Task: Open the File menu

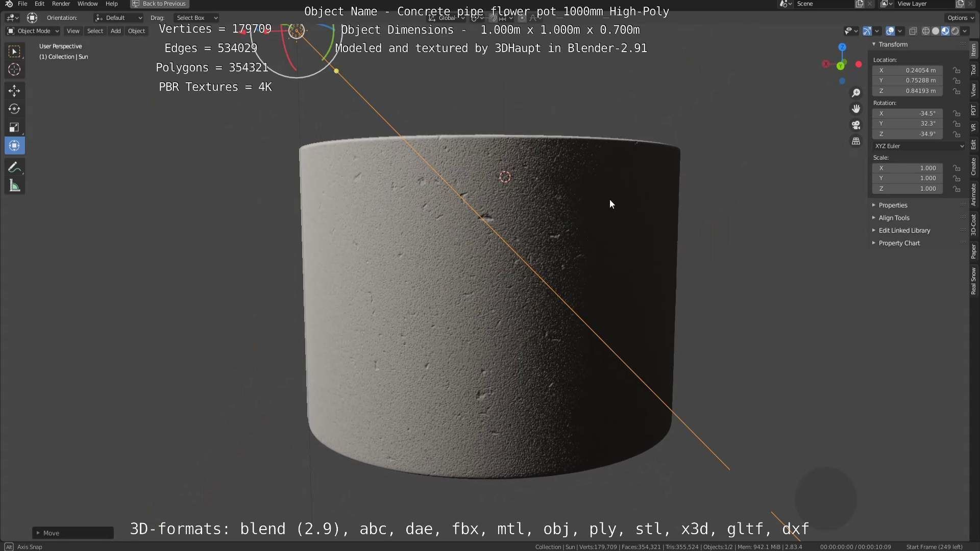Action: coord(22,4)
